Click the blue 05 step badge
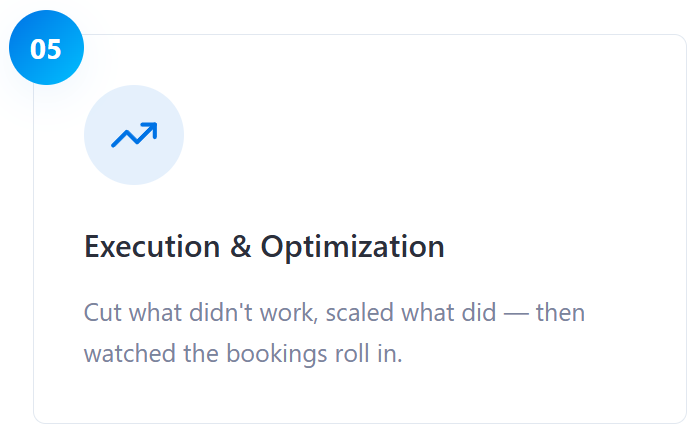Image resolution: width=700 pixels, height=436 pixels. pos(46,48)
